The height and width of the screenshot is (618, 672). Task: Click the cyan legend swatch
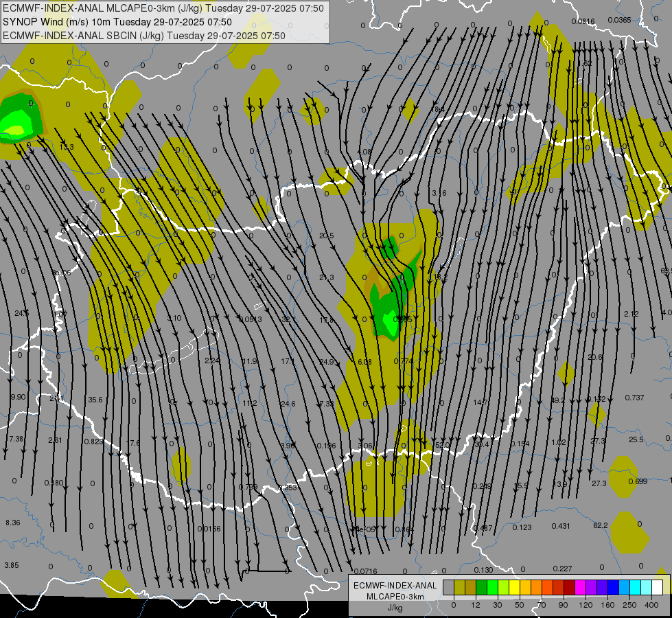635,587
